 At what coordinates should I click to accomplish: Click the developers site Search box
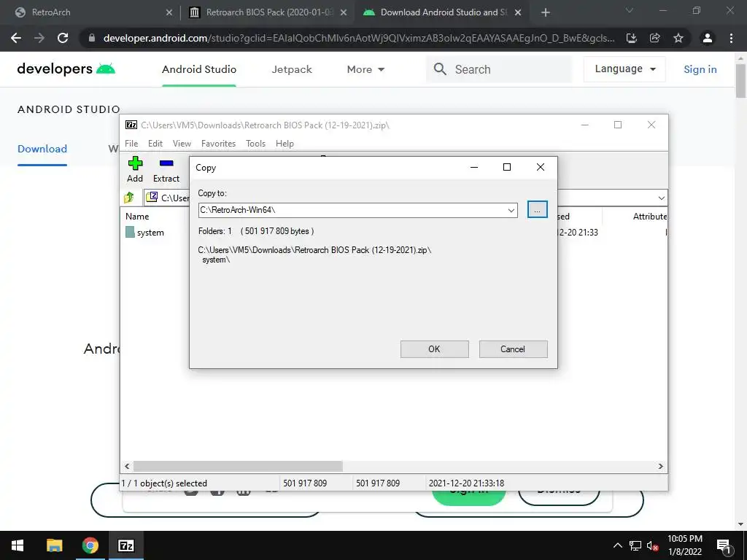tap(499, 69)
